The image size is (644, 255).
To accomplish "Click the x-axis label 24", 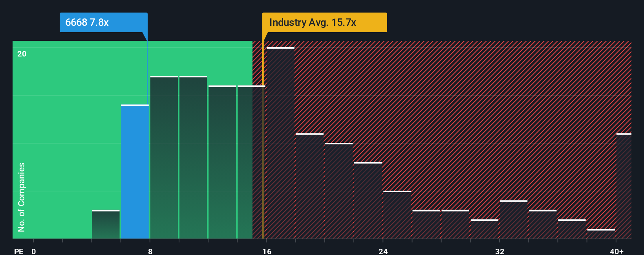I will [383, 251].
